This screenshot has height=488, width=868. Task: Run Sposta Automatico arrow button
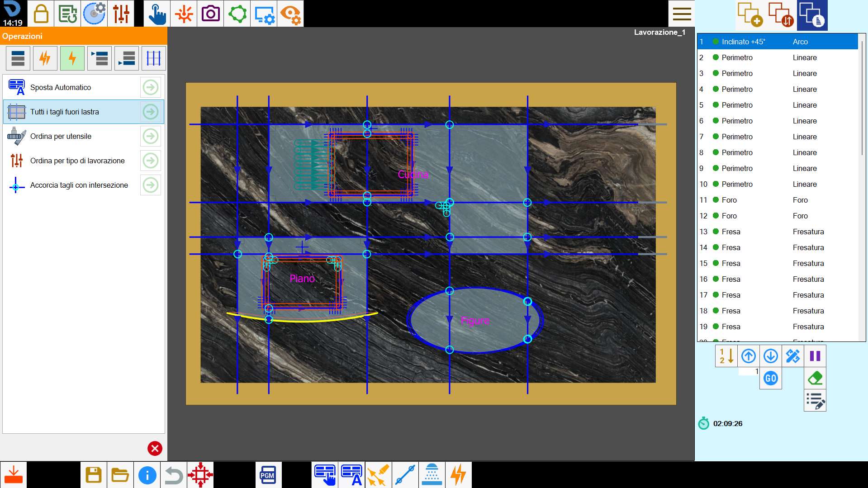click(x=151, y=87)
